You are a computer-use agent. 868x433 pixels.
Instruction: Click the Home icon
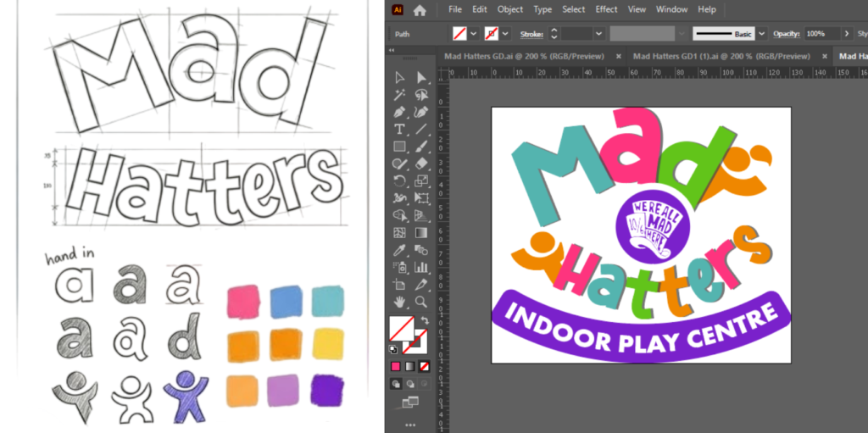click(x=420, y=10)
